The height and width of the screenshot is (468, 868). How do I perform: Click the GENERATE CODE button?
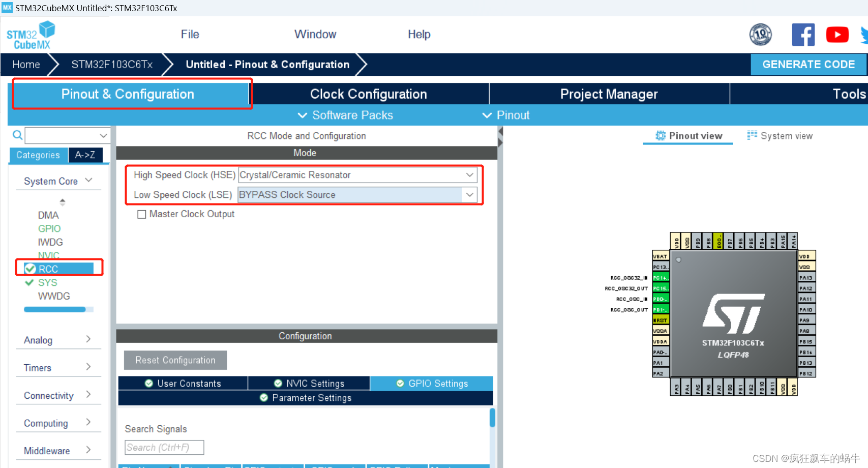(x=809, y=65)
